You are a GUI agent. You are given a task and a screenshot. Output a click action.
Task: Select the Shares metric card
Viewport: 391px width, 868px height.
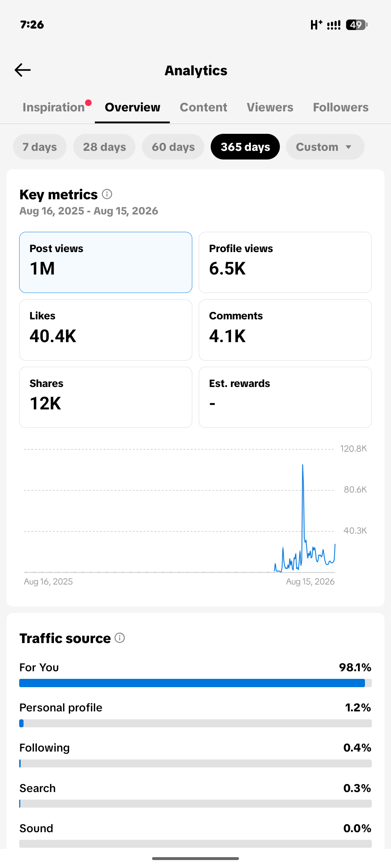[106, 397]
